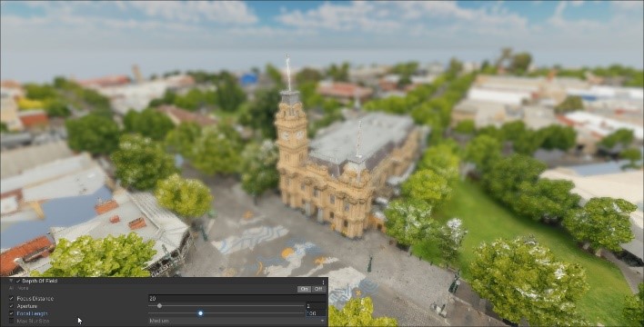Click the None overrides link
644x327 pixels.
(22, 288)
